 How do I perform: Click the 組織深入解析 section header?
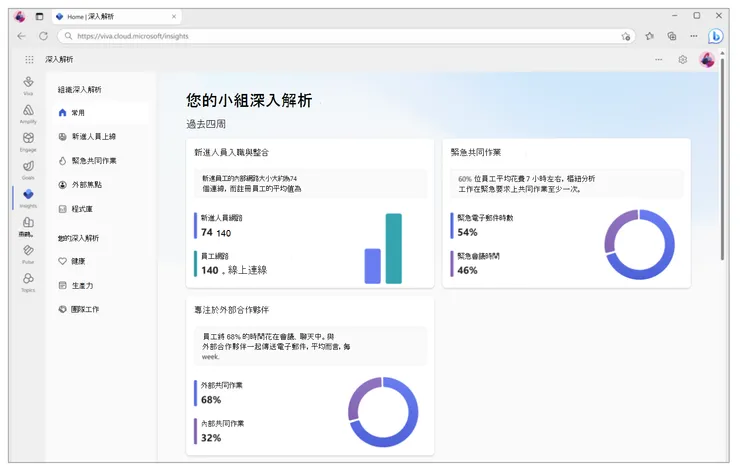[79, 90]
